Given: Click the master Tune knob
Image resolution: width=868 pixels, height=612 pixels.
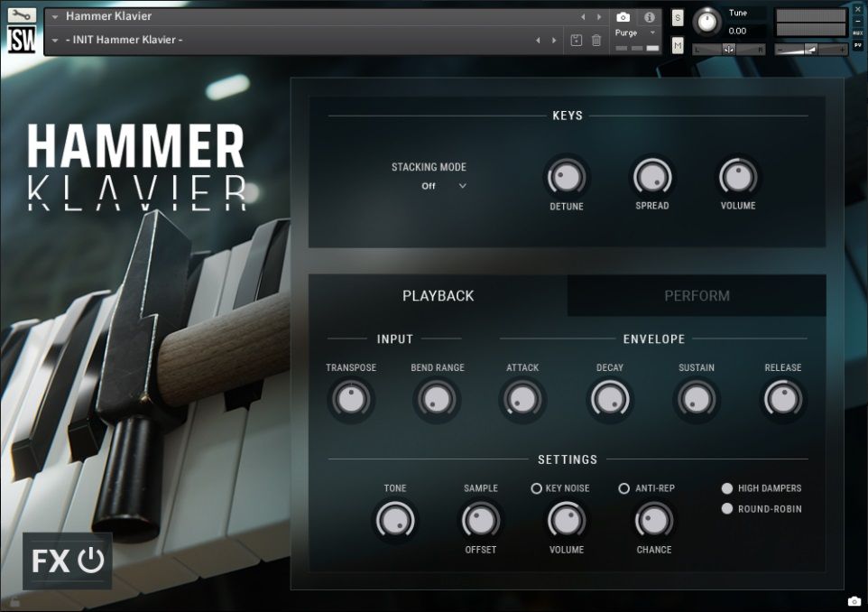Looking at the screenshot, I should point(706,22).
